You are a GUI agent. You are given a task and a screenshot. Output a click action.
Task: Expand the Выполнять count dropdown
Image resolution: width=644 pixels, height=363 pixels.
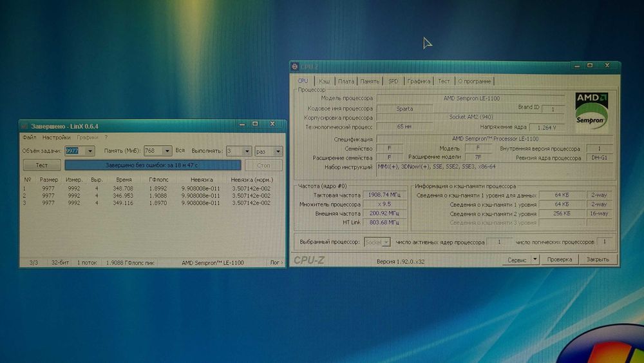point(247,152)
